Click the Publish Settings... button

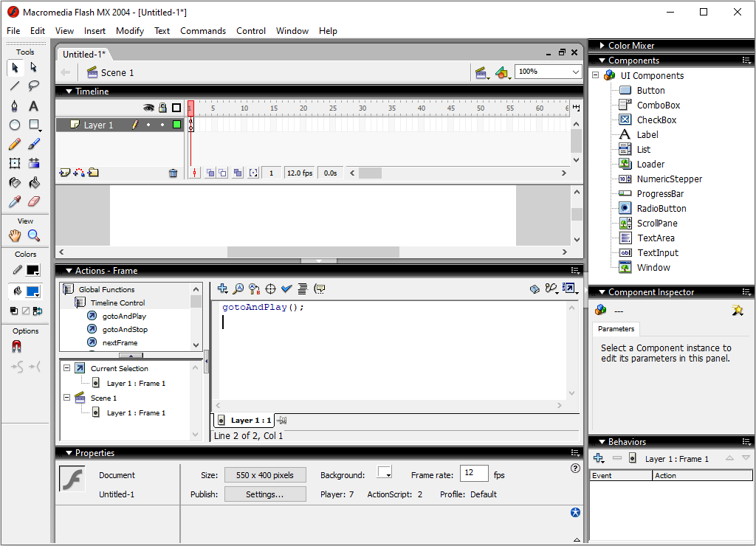pos(265,494)
